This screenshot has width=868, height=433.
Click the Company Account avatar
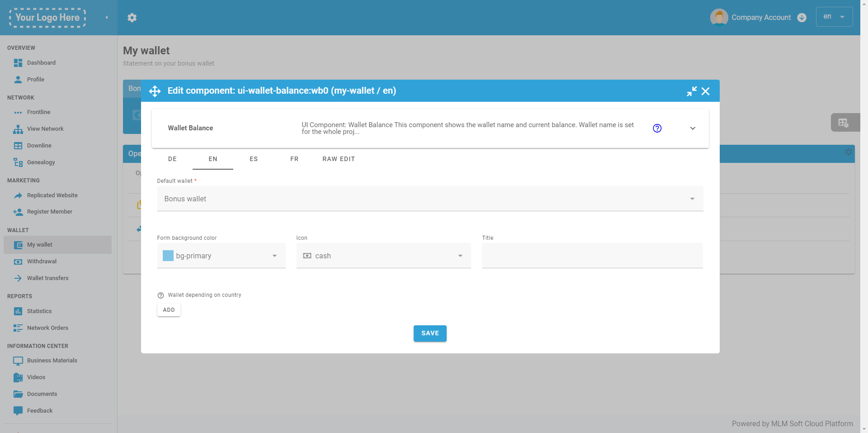(x=719, y=18)
